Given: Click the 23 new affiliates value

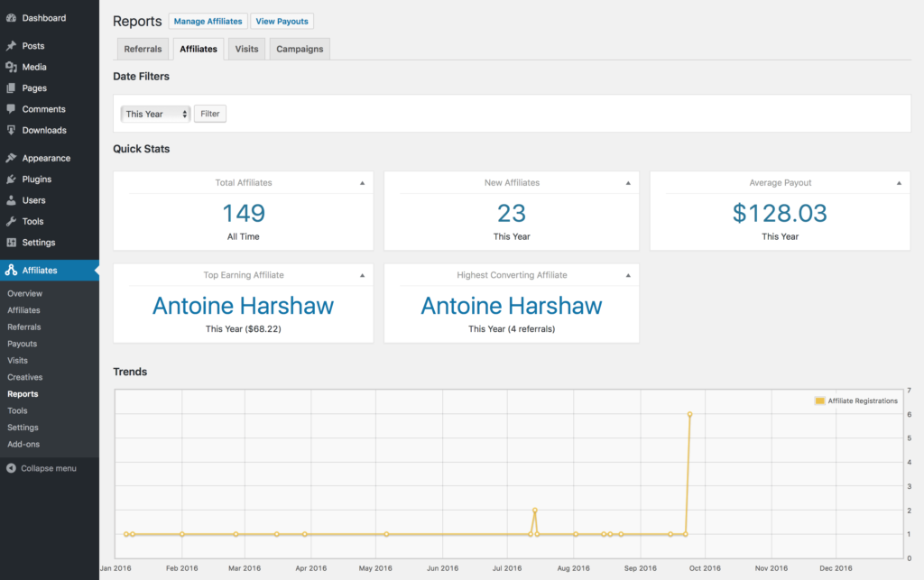Looking at the screenshot, I should pyautogui.click(x=512, y=213).
